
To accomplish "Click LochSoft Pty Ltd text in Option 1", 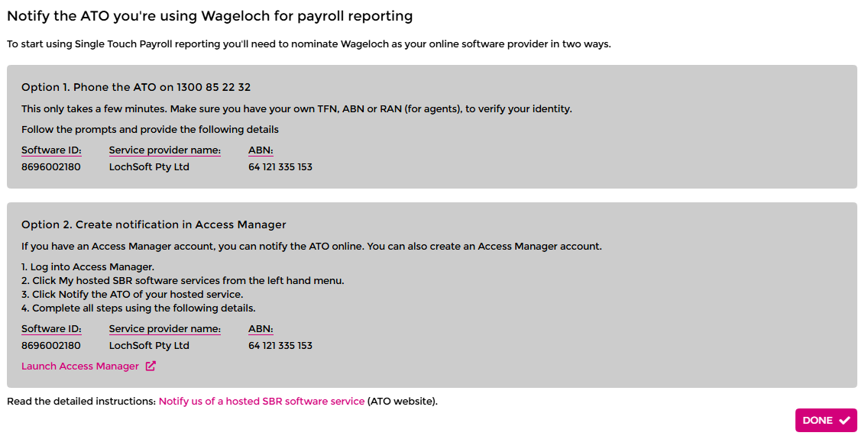I will click(x=149, y=166).
